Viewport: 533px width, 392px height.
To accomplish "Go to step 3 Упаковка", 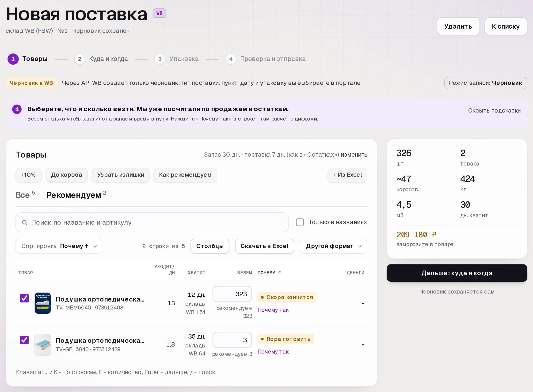I will (x=177, y=59).
